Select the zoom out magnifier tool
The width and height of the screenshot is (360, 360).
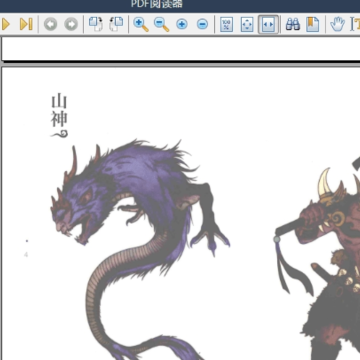(x=161, y=24)
